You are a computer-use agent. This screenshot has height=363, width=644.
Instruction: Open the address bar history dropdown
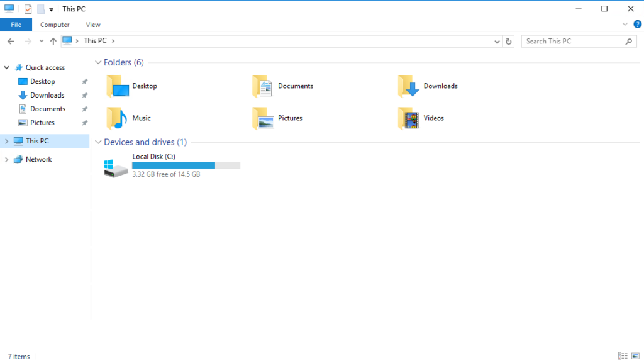(497, 41)
